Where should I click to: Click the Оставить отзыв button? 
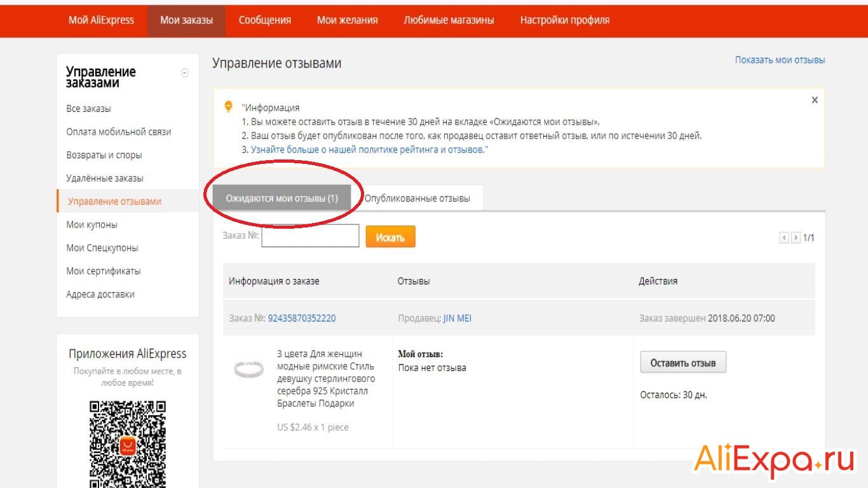683,363
